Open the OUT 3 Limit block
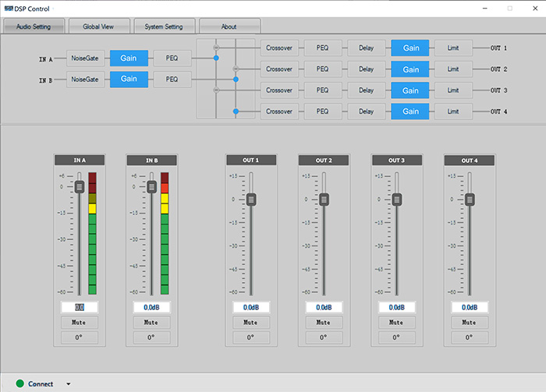 click(453, 90)
